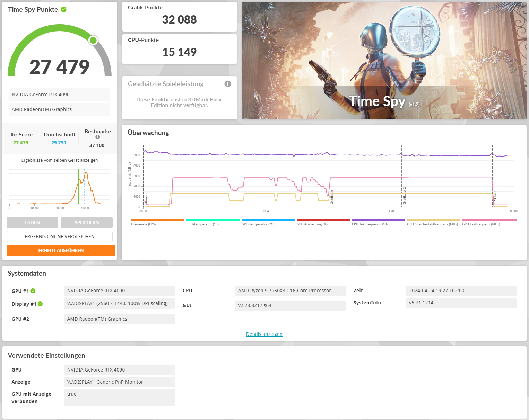Click the Zeit value 2024-04-24 19:27
The height and width of the screenshot is (420, 529).
click(x=462, y=291)
